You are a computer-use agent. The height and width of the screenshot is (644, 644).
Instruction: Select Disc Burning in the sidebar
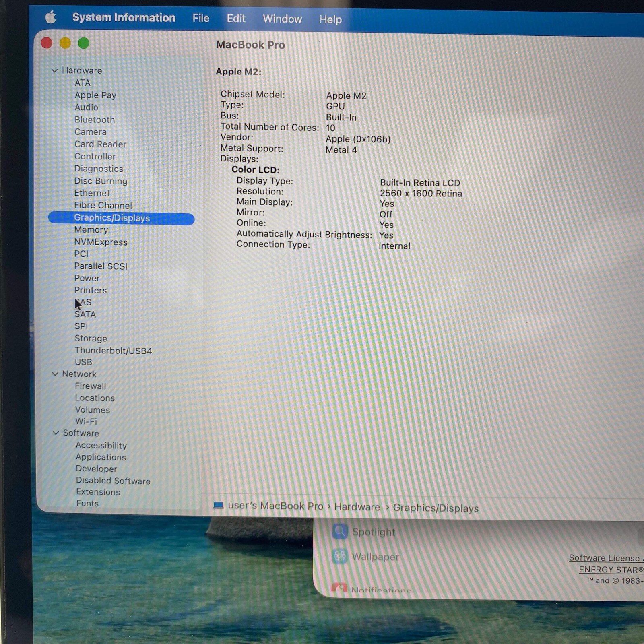coord(101,181)
